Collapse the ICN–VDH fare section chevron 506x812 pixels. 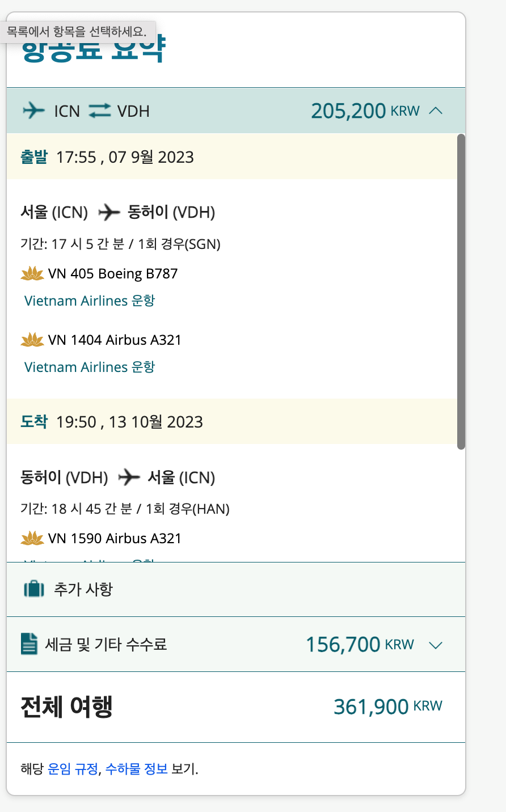coord(436,111)
